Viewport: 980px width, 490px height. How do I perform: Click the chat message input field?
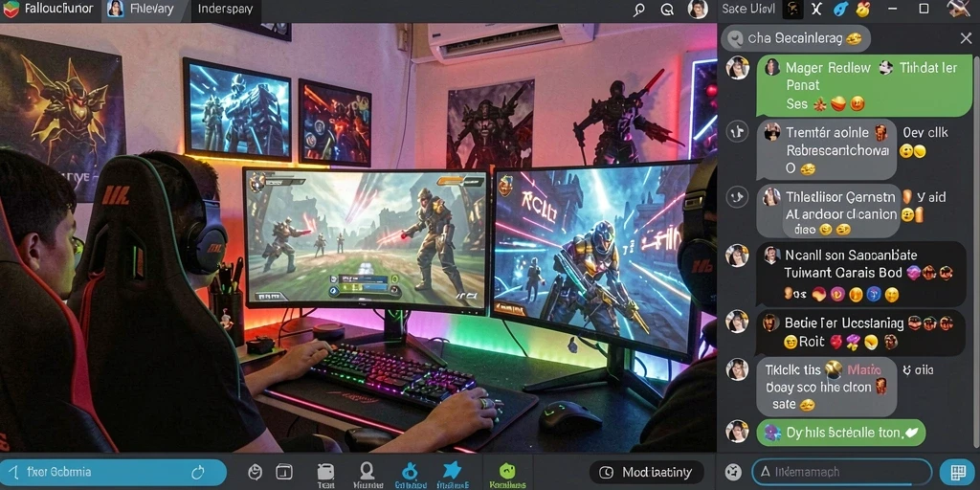point(841,472)
